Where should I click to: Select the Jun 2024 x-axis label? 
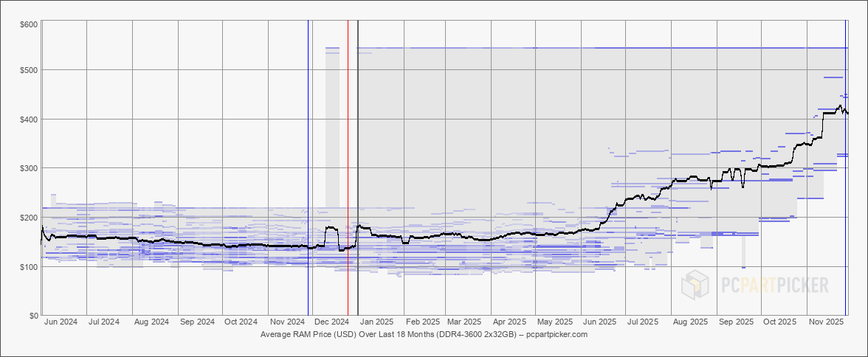(x=61, y=322)
